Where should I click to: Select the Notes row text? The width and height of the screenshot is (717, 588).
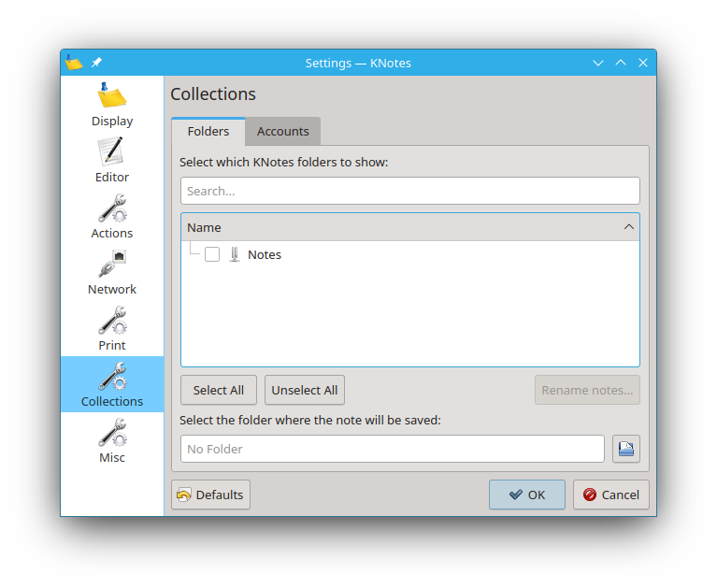click(x=265, y=254)
